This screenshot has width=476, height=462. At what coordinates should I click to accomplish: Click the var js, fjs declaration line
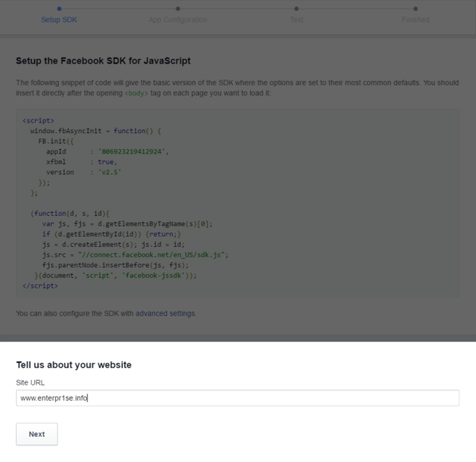[x=127, y=224]
